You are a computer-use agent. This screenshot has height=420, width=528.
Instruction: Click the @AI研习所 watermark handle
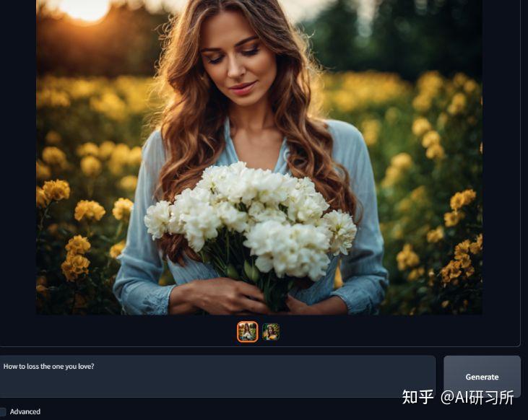click(x=477, y=398)
